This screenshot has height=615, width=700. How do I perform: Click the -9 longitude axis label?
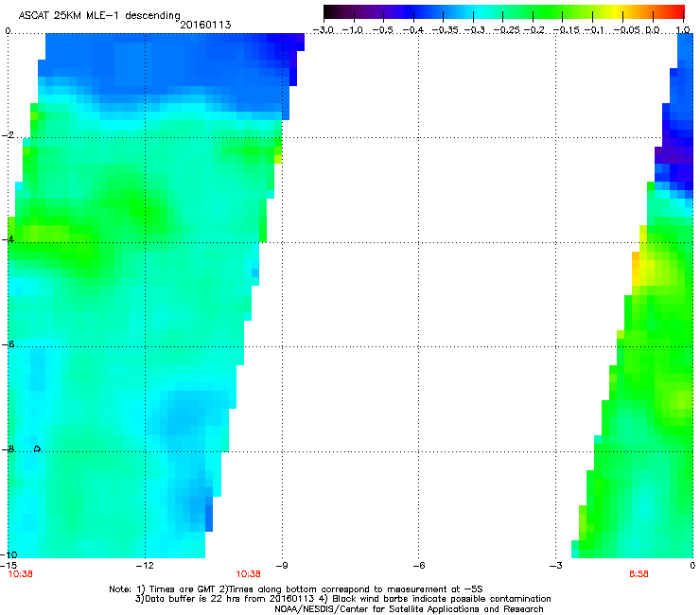tap(282, 566)
